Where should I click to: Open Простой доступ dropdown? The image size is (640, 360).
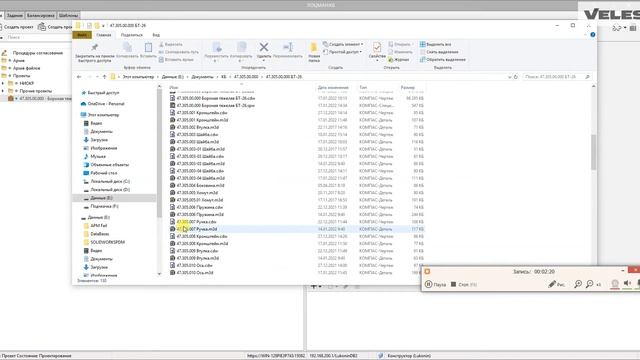click(342, 52)
